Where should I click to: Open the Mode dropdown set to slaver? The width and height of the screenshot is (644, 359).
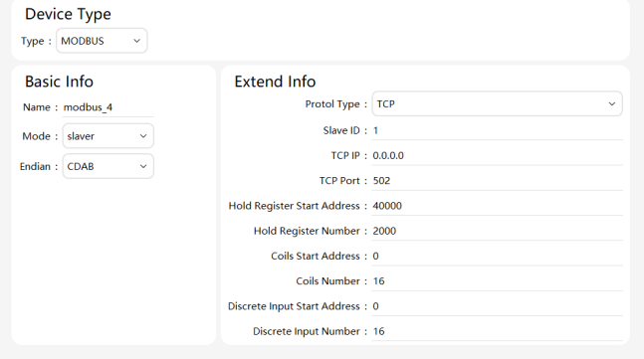(108, 136)
